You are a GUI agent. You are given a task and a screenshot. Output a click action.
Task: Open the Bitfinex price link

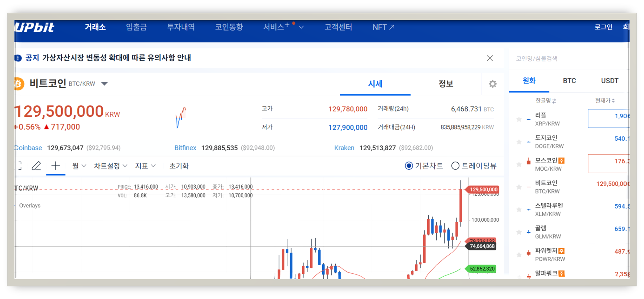[185, 148]
